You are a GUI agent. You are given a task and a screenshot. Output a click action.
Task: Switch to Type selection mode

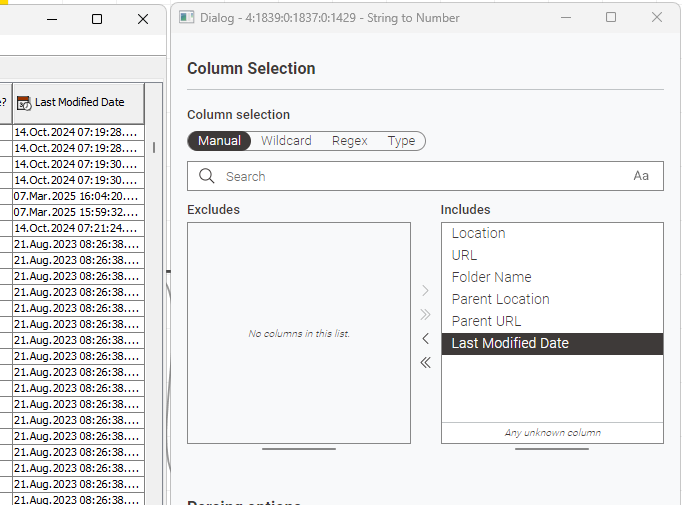(401, 141)
